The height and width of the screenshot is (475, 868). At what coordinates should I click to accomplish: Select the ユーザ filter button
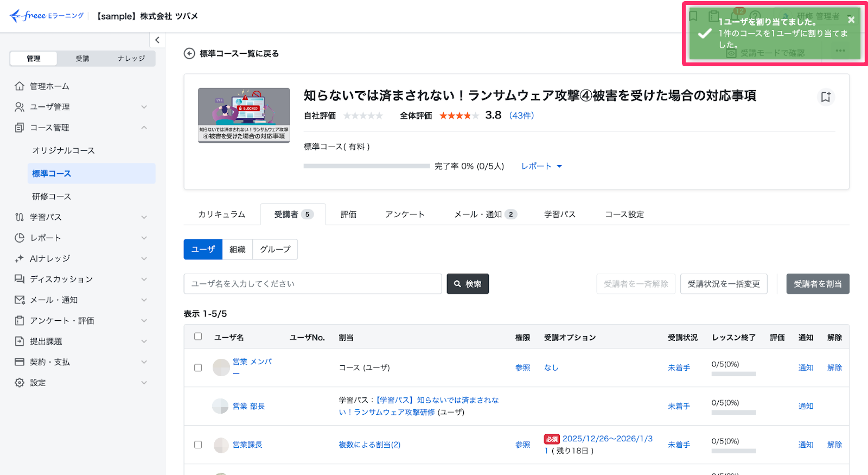pos(203,249)
